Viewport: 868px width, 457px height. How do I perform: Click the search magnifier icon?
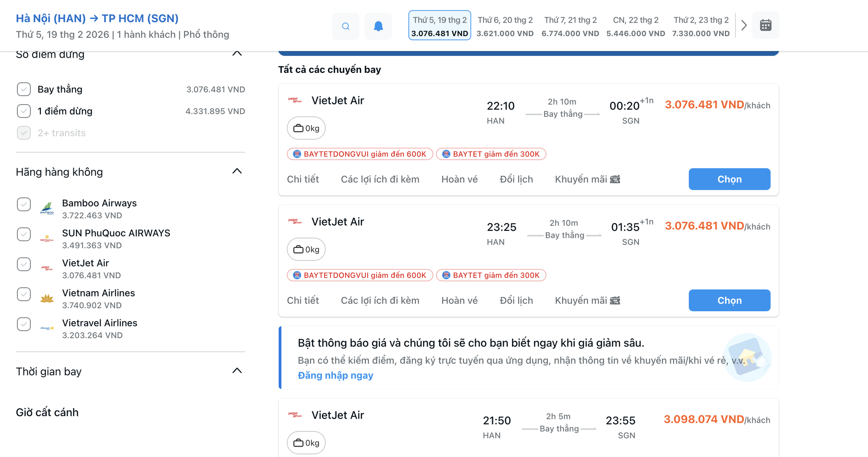(x=345, y=26)
